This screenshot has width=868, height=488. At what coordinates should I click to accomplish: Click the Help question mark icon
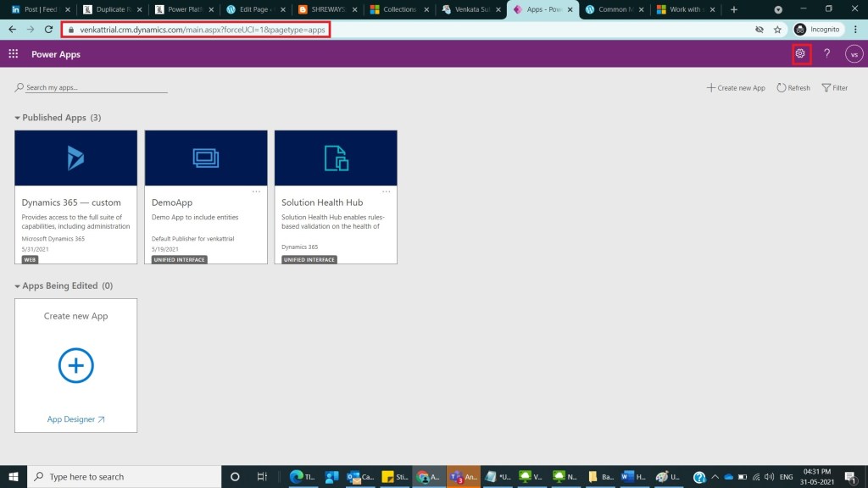pyautogui.click(x=827, y=54)
